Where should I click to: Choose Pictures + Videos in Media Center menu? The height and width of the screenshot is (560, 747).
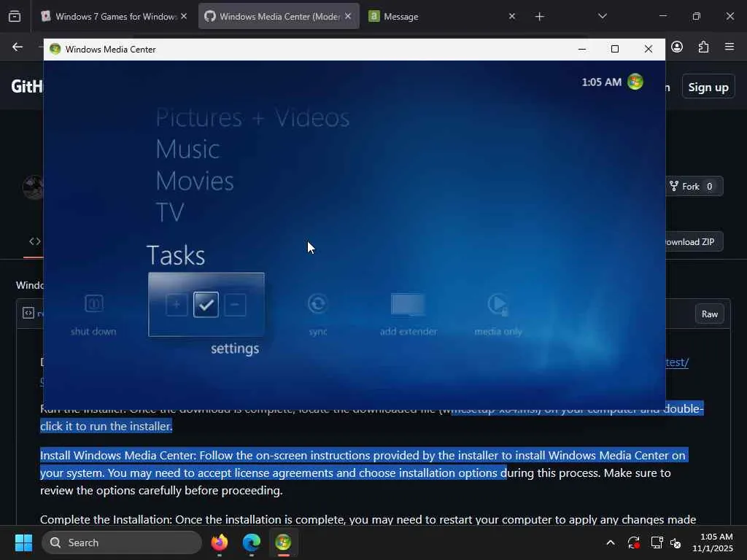click(252, 117)
